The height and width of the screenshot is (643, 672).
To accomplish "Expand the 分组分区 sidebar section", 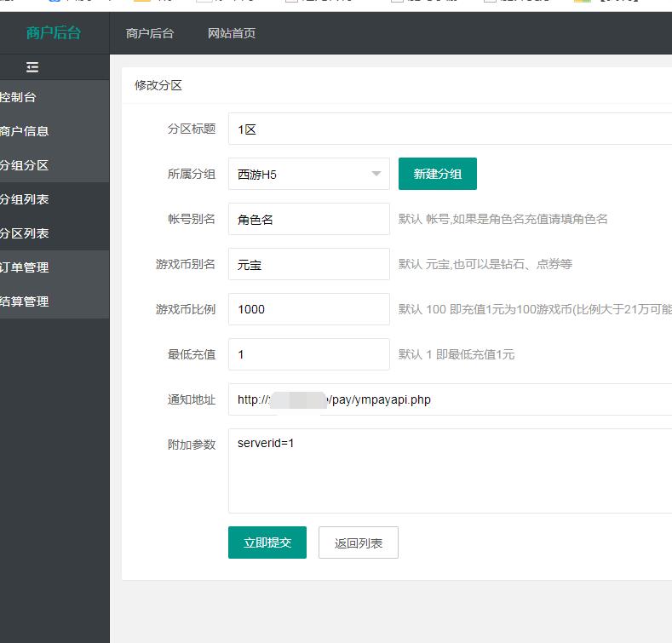I will point(25,165).
